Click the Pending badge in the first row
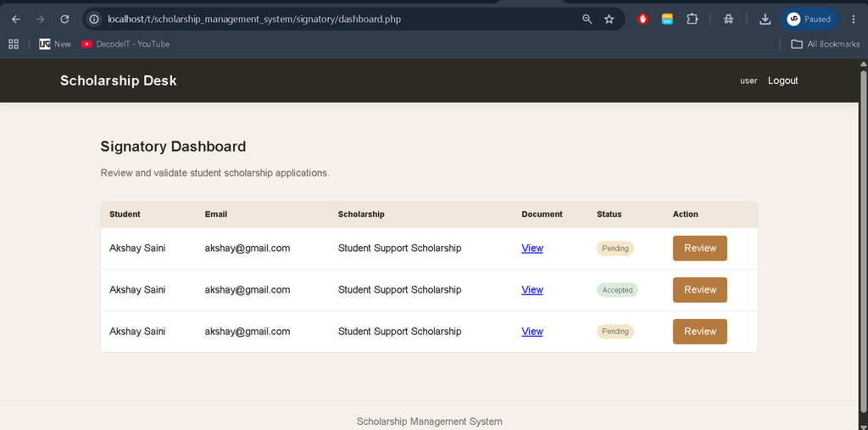This screenshot has height=430, width=868. click(615, 249)
